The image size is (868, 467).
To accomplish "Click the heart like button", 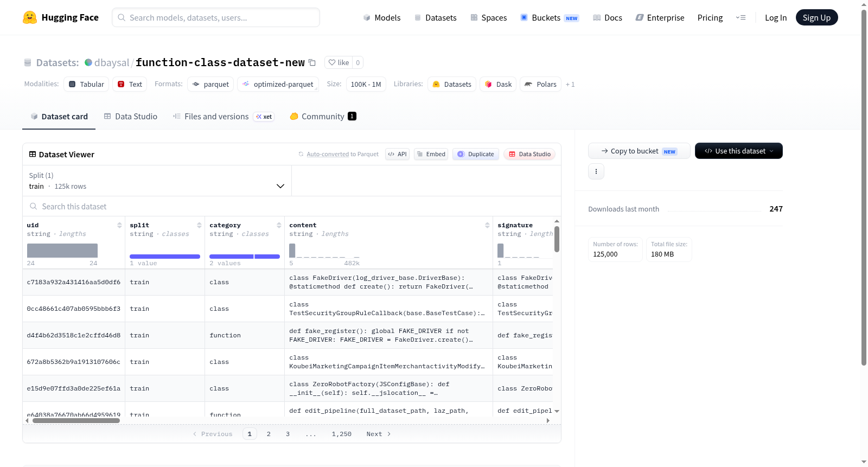I will pyautogui.click(x=339, y=62).
